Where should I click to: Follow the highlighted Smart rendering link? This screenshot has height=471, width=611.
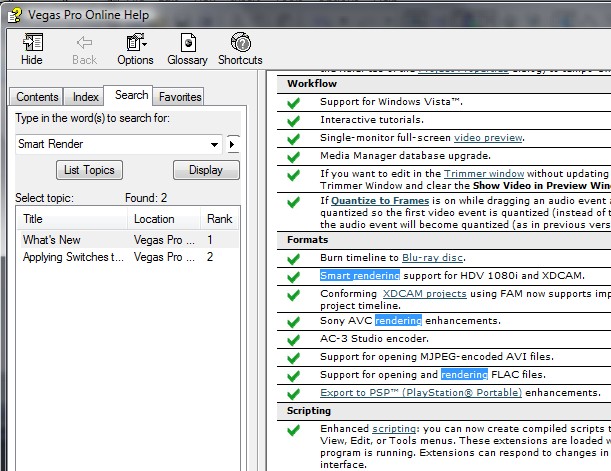[x=360, y=276]
